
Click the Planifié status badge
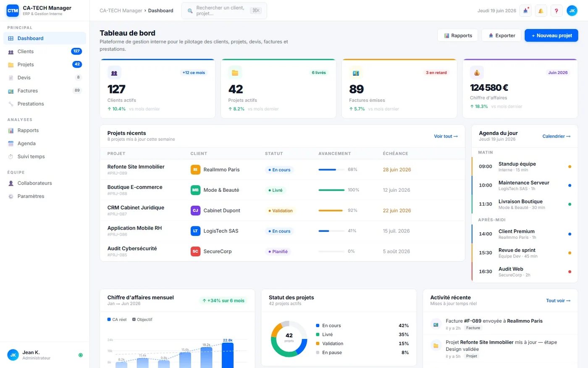[x=278, y=252]
